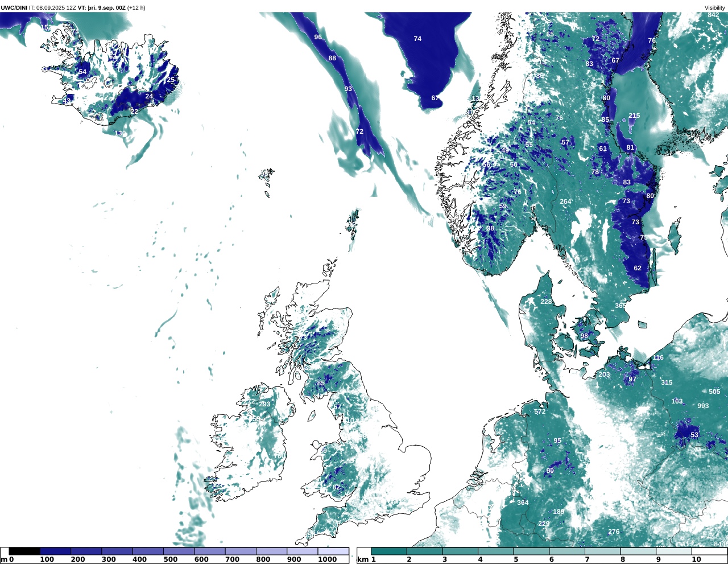Click the 5–6 km legend swatch

pos(531,551)
